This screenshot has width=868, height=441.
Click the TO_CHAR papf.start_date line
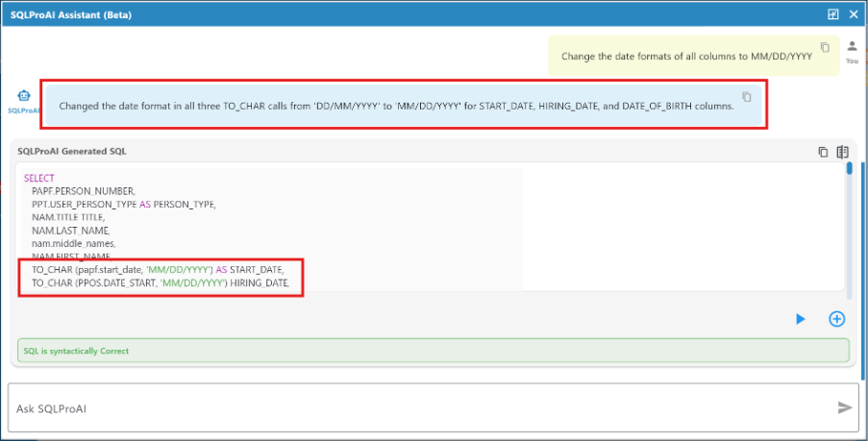(158, 270)
